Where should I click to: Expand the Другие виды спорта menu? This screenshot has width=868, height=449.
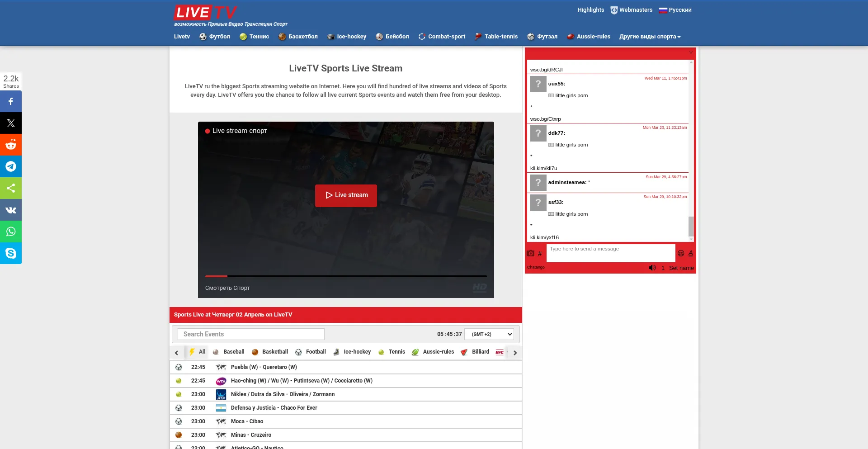coord(650,37)
